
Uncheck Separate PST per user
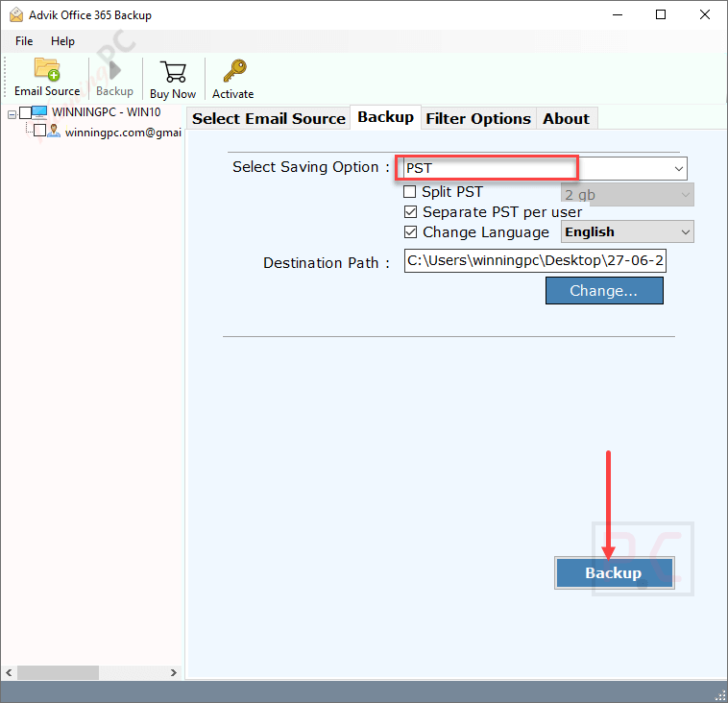tap(410, 211)
